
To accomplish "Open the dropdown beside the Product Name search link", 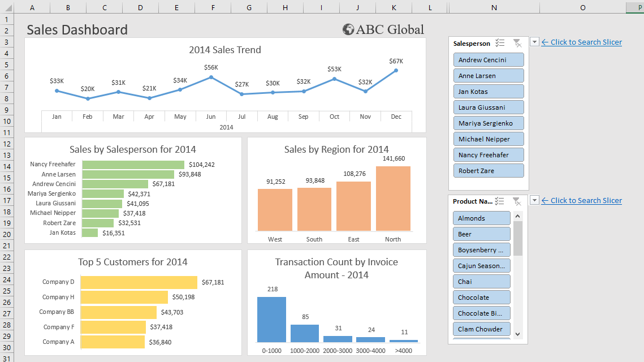I will [x=534, y=200].
